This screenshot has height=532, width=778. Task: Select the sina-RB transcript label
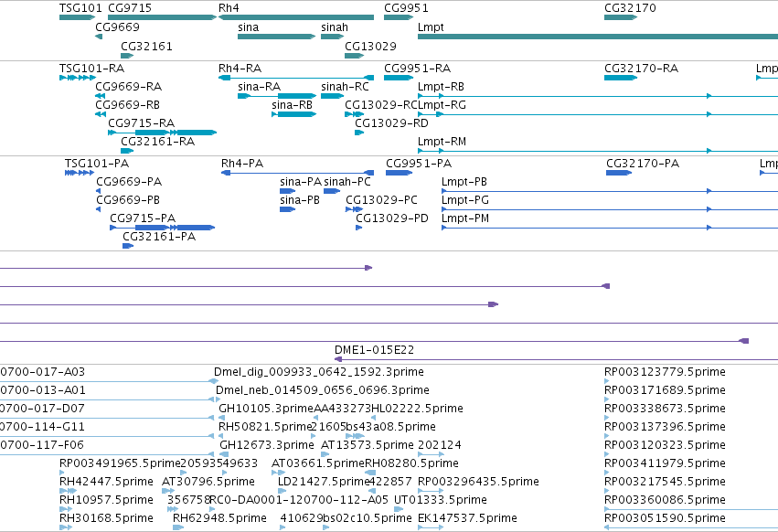tap(293, 105)
